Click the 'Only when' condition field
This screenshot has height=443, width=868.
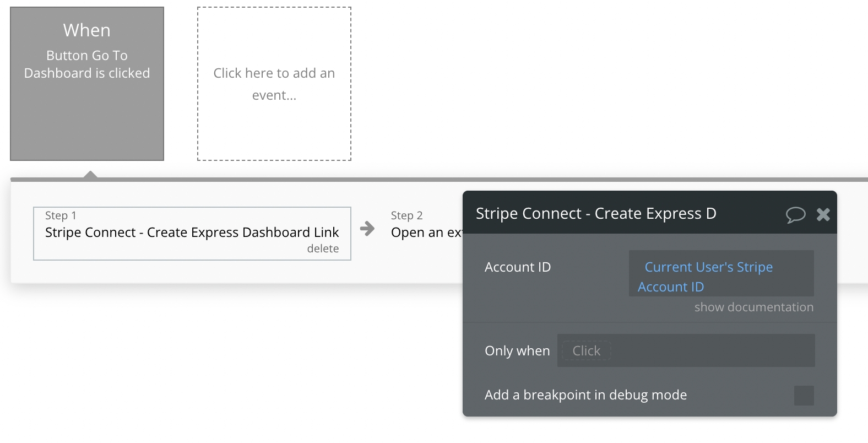point(686,350)
